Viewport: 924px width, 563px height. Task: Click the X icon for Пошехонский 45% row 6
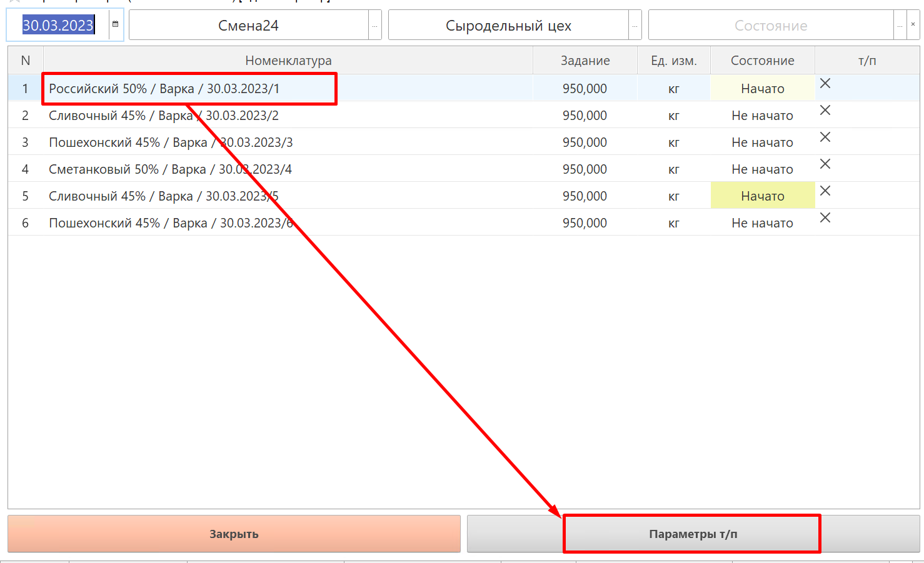[x=825, y=217]
